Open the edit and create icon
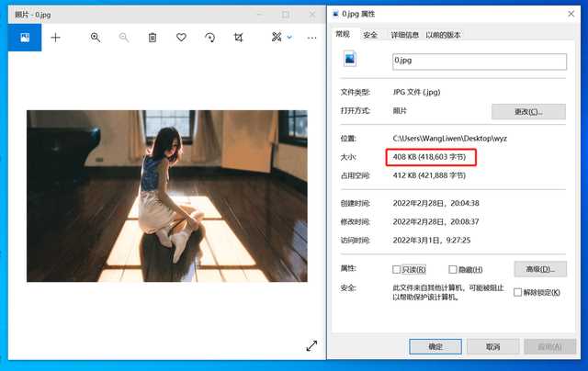Viewport: 588px width, 371px height. [x=277, y=37]
